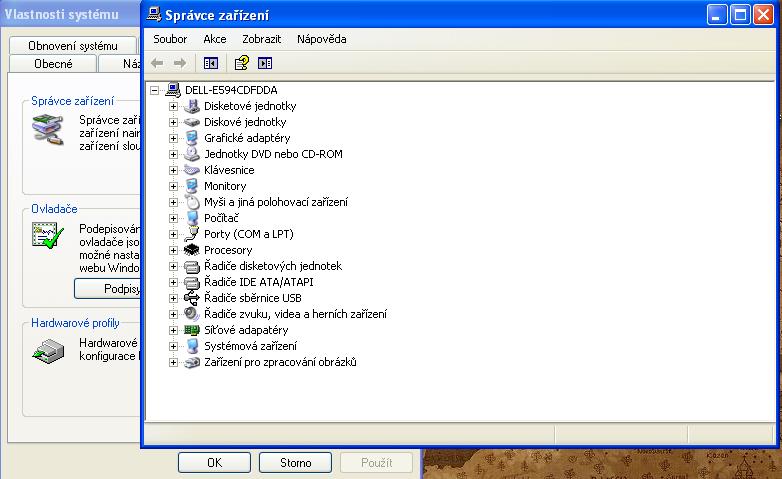Select the DELL-E594CDFDDA computer icon
This screenshot has width=782, height=479.
[173, 90]
